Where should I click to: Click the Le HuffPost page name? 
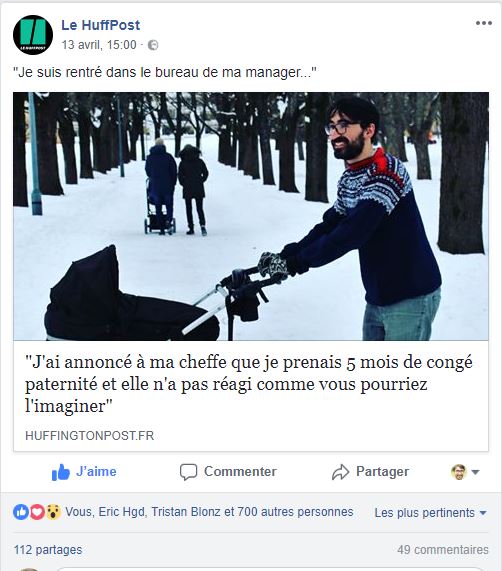pos(100,25)
